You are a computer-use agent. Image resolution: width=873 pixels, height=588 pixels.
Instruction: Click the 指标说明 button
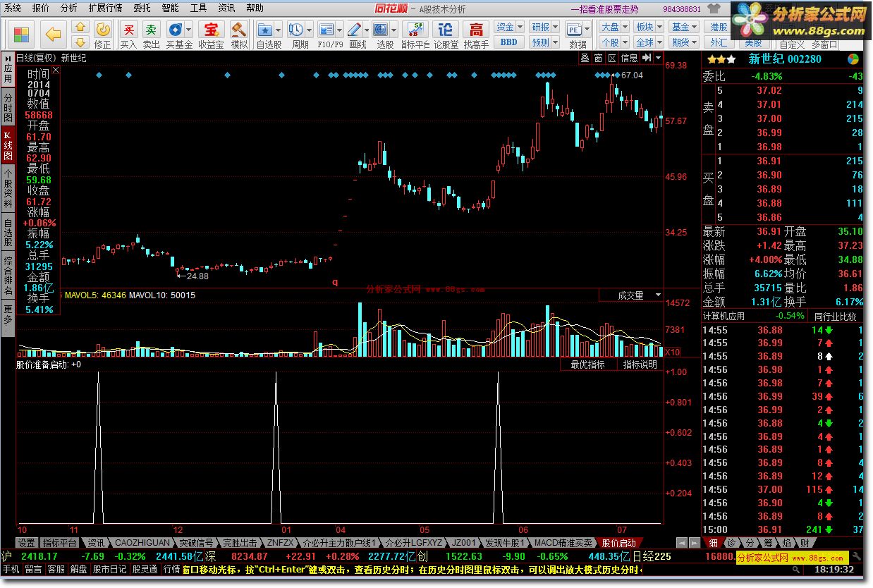[x=640, y=365]
